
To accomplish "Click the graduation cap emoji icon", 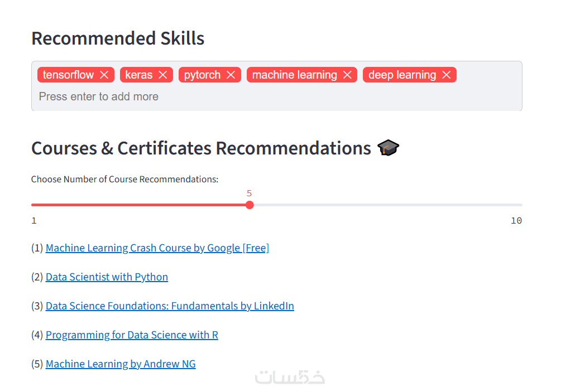I will coord(389,148).
